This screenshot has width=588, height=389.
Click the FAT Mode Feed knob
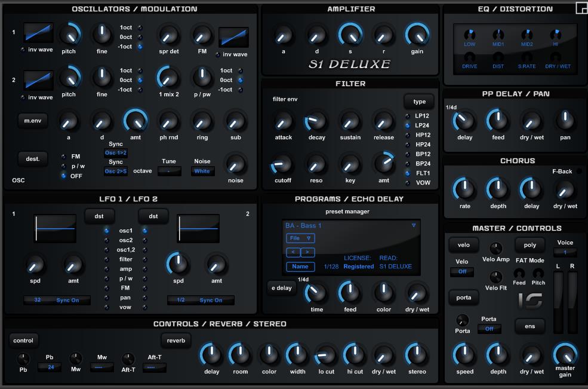[x=519, y=273]
